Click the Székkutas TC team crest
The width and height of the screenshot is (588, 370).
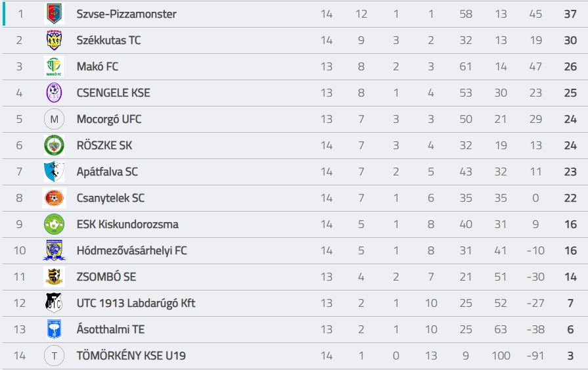click(x=54, y=40)
